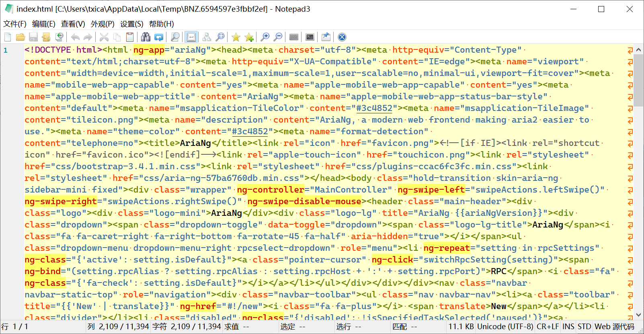
Task: Add to favorites with star-plus icon
Action: point(249,37)
